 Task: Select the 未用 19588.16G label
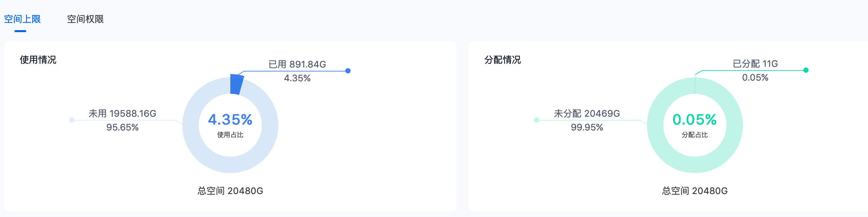tap(122, 113)
